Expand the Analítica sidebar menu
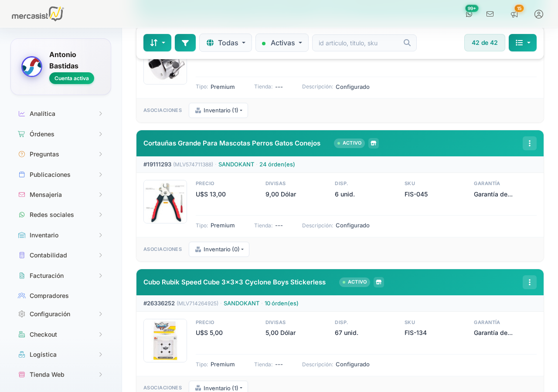Image resolution: width=558 pixels, height=392 pixels. click(61, 114)
